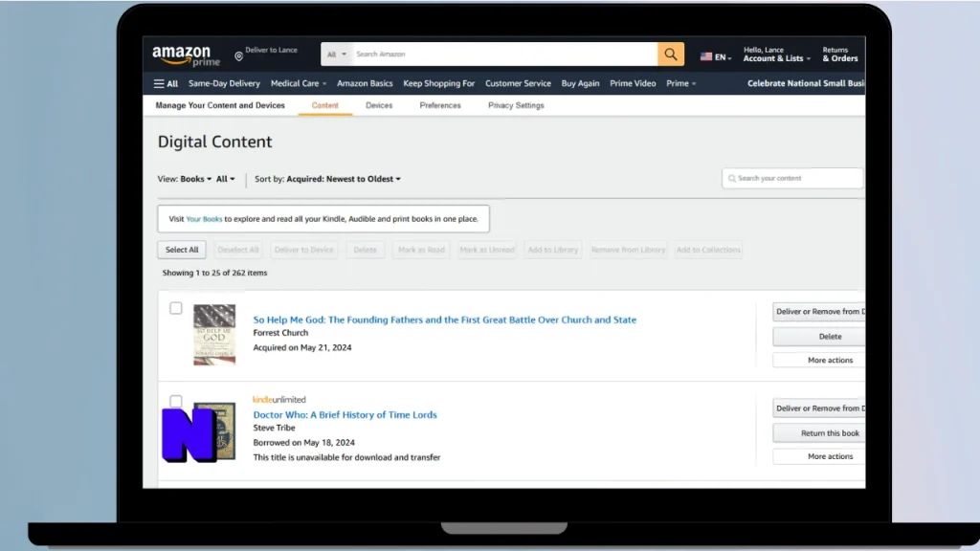Viewport: 980px width, 551px height.
Task: Open Amazon Basics nav item
Action: tap(365, 84)
